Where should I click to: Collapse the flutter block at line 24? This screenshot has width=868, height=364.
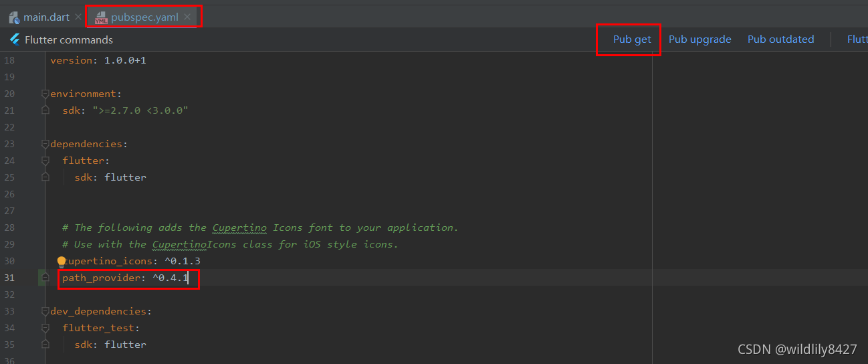point(45,161)
